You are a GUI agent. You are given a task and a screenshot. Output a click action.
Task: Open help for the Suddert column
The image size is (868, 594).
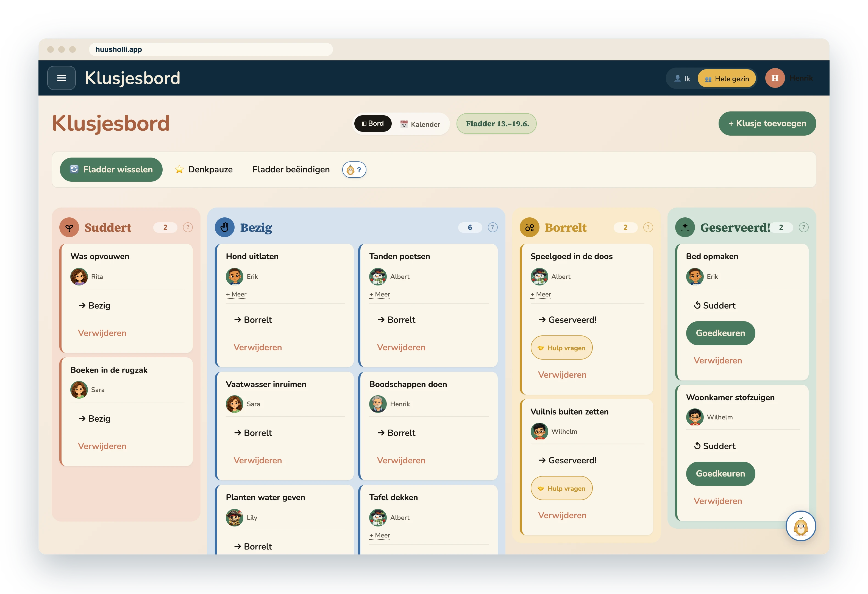coord(188,227)
